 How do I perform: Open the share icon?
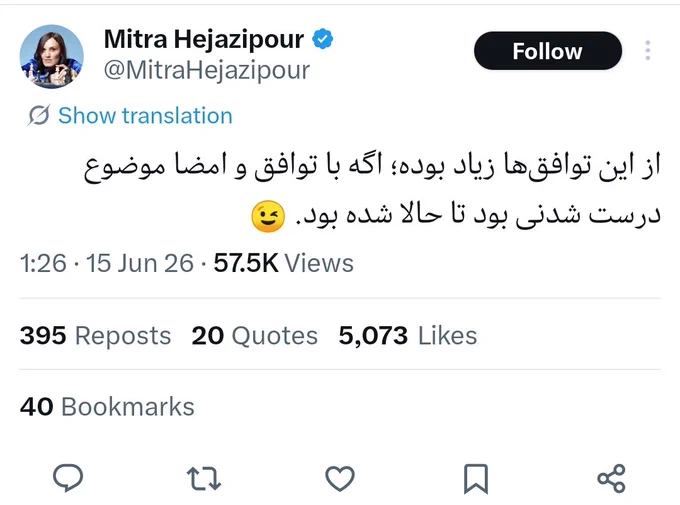(611, 478)
